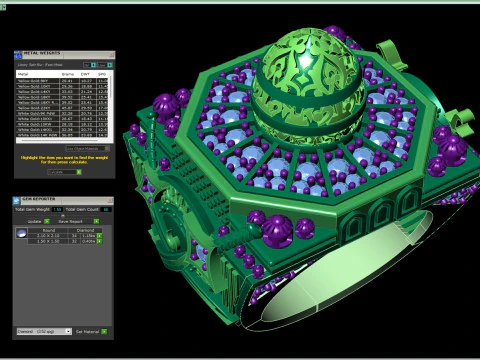The width and height of the screenshot is (480, 360).
Task: Select the round gem thumbnail
Action: point(21,233)
